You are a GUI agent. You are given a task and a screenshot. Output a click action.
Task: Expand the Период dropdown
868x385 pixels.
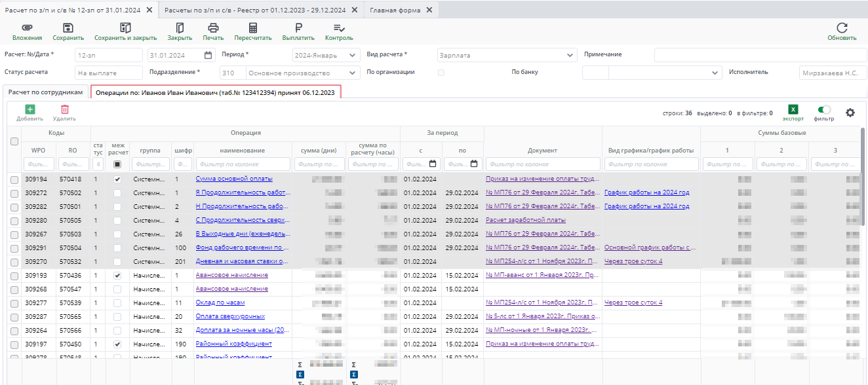[353, 56]
